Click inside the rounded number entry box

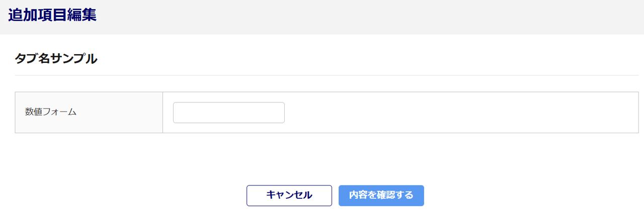(229, 113)
